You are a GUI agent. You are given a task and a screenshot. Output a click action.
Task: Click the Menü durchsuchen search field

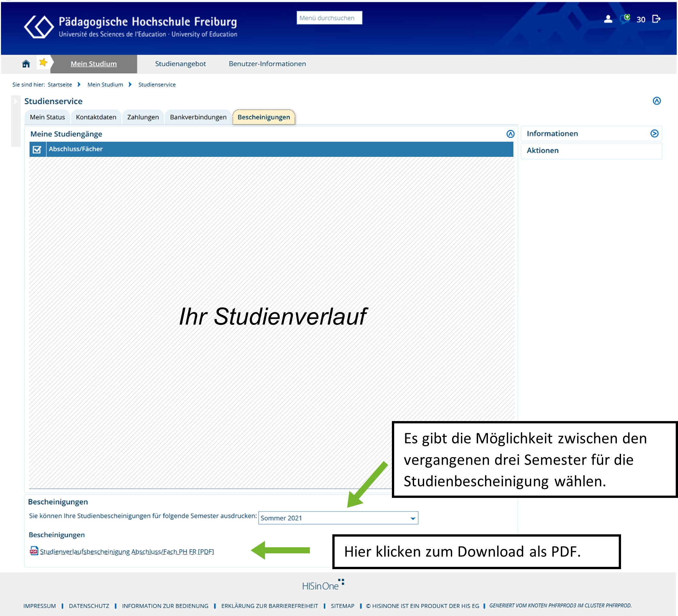click(329, 18)
